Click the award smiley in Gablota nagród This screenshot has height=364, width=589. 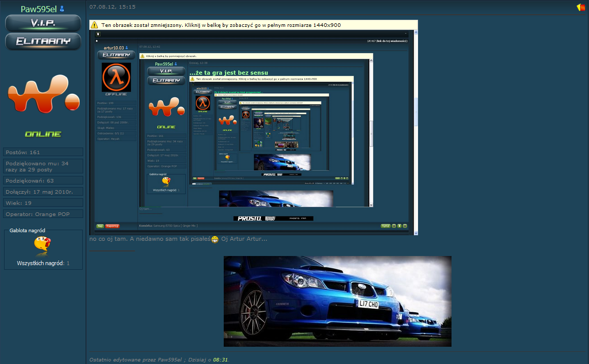click(x=42, y=246)
